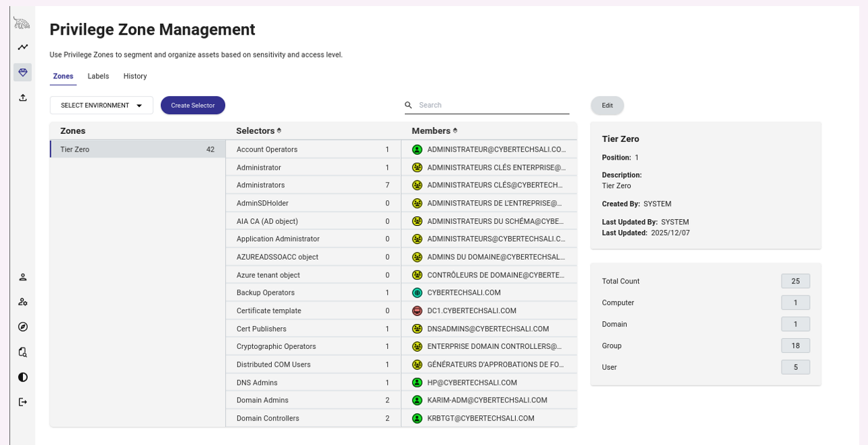Expand the Select Environment dropdown
Viewport: 868px width, 445px height.
coord(101,106)
